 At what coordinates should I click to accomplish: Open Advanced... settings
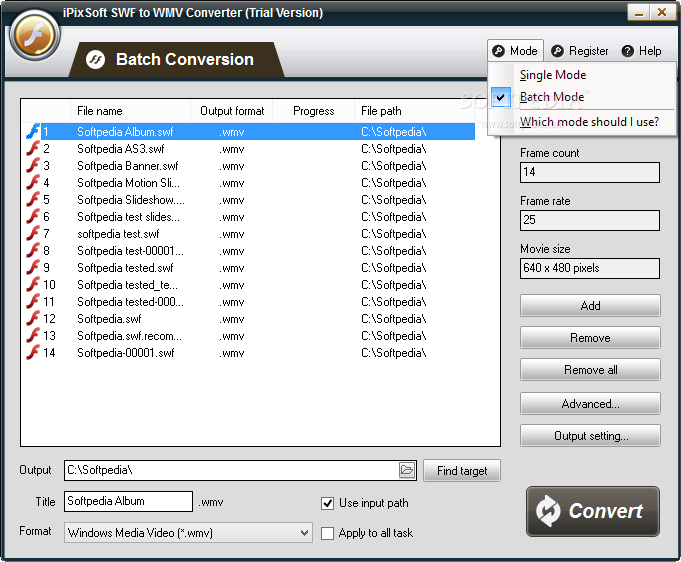tap(590, 403)
